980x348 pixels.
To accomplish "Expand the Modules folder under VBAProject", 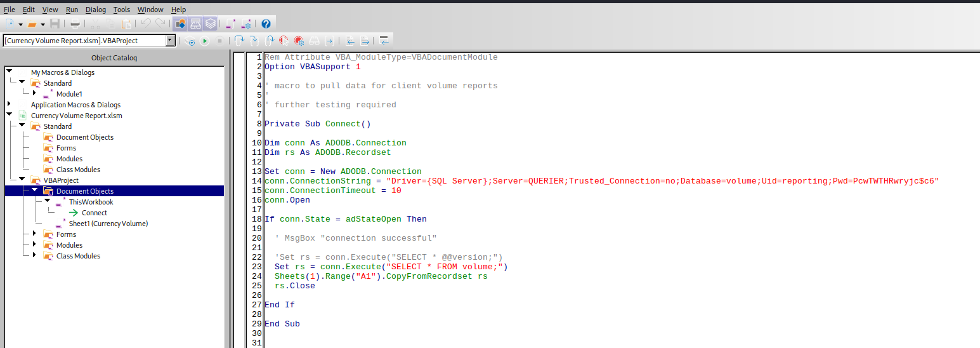I will click(34, 245).
